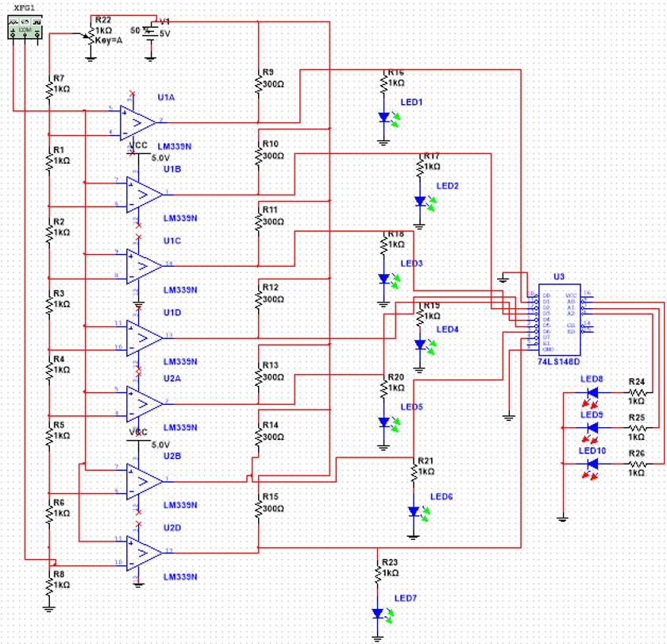
Task: Click the 50% setting text on R22
Action: pos(137,30)
